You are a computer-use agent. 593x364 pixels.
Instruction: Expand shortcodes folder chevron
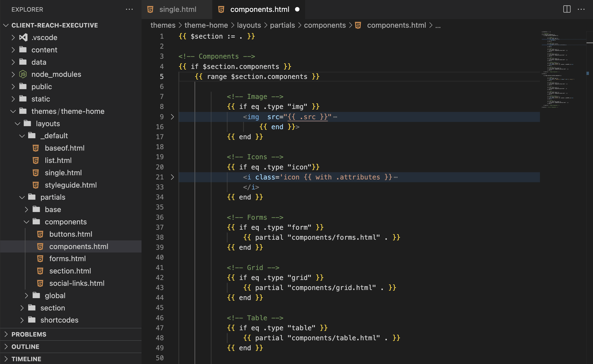pos(22,320)
